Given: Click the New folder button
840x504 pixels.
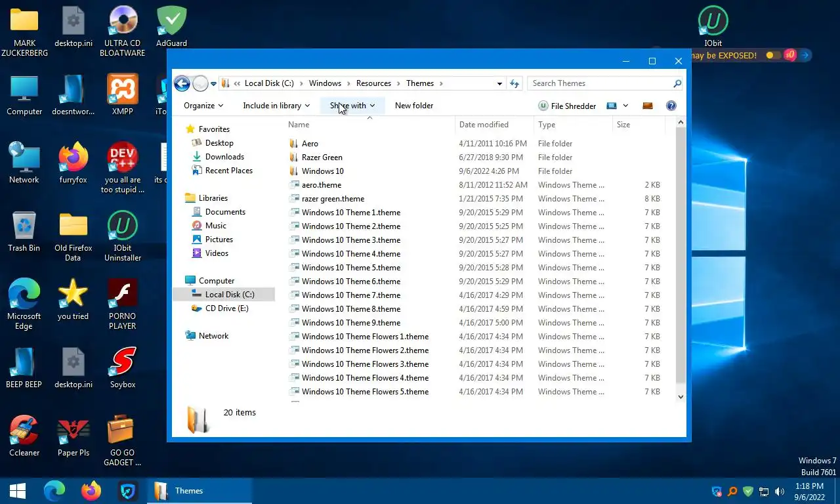Looking at the screenshot, I should pos(414,106).
